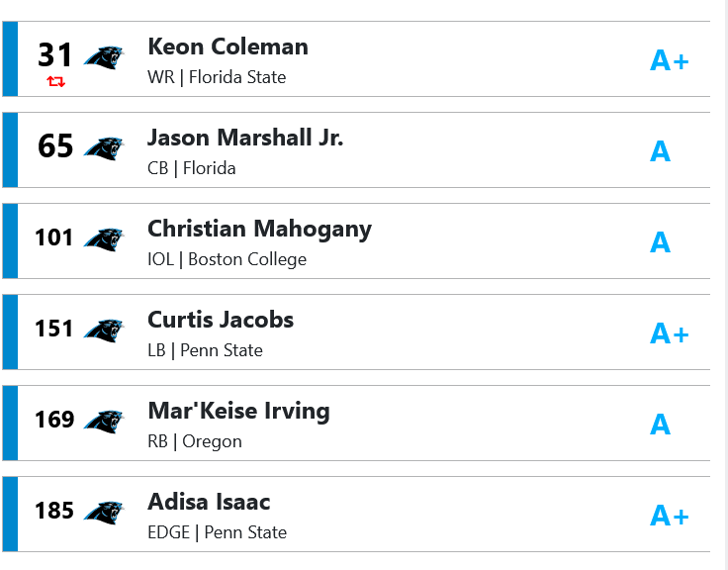Click the red trade icon under pick 31
The image size is (728, 570).
(x=55, y=82)
